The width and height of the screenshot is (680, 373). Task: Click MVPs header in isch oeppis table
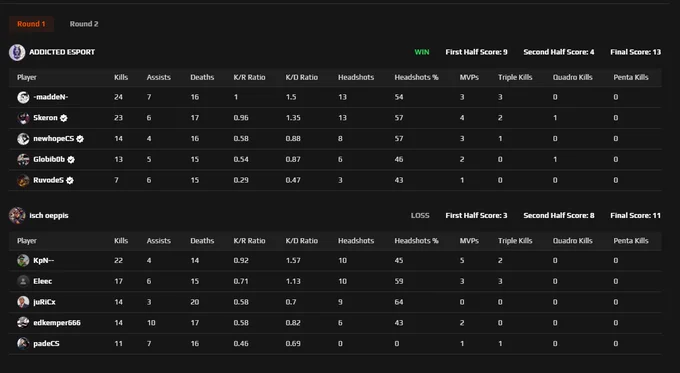(x=469, y=241)
